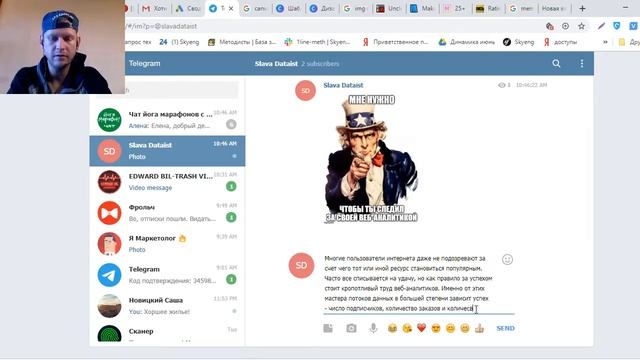Click the chat list search field
The width and height of the screenshot is (640, 360).
pos(180,90)
